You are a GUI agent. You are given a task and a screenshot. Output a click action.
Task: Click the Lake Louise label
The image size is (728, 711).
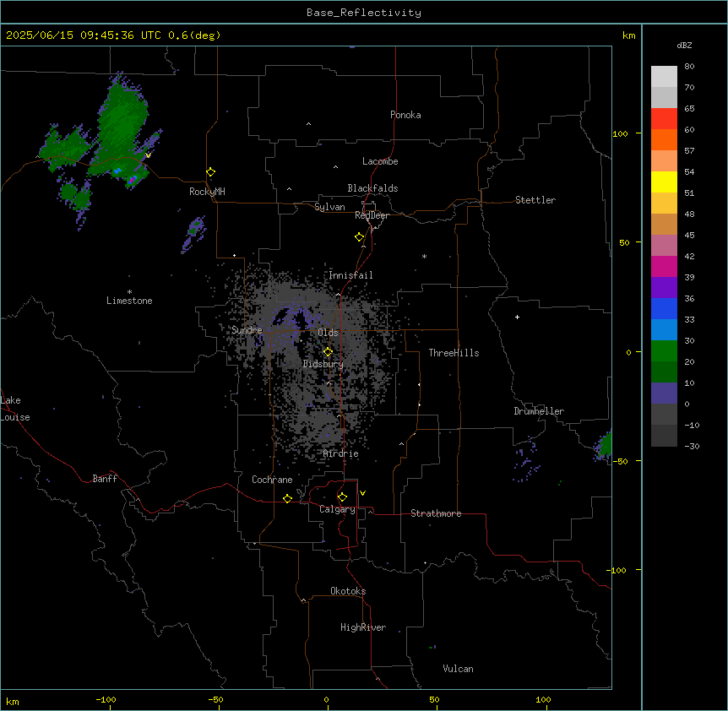coord(15,409)
